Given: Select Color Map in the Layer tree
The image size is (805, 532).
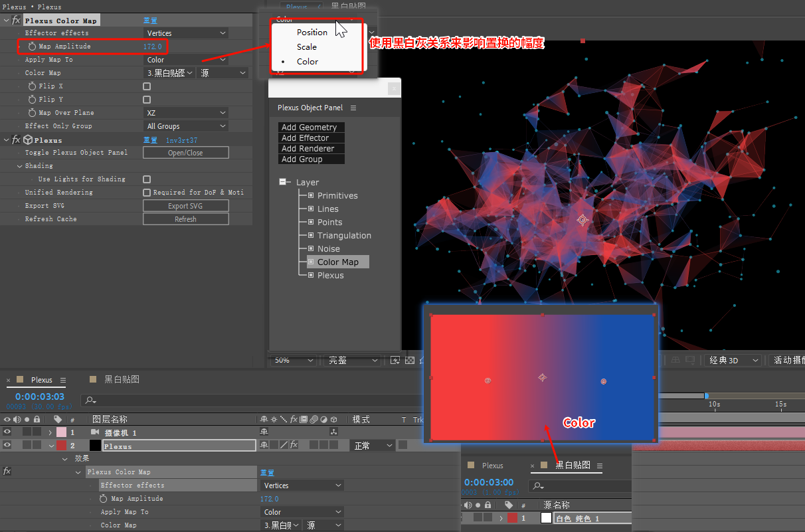Looking at the screenshot, I should click(337, 262).
